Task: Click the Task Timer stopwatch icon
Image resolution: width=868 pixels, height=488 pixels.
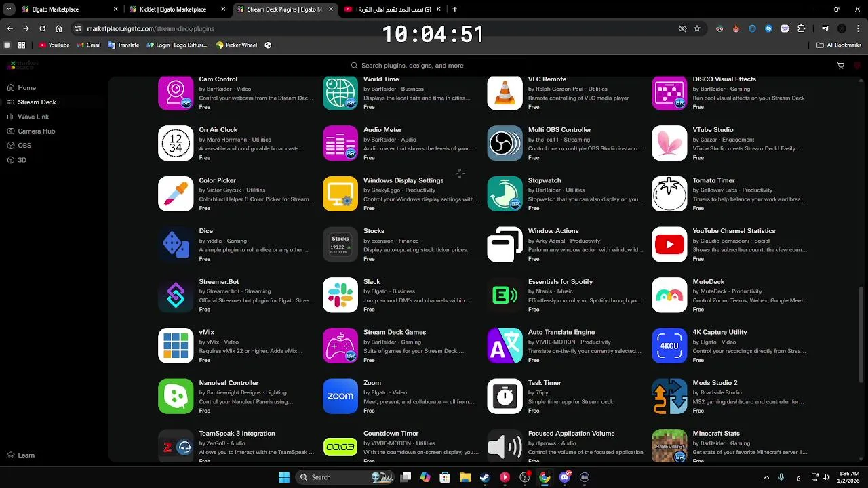Action: click(x=505, y=396)
